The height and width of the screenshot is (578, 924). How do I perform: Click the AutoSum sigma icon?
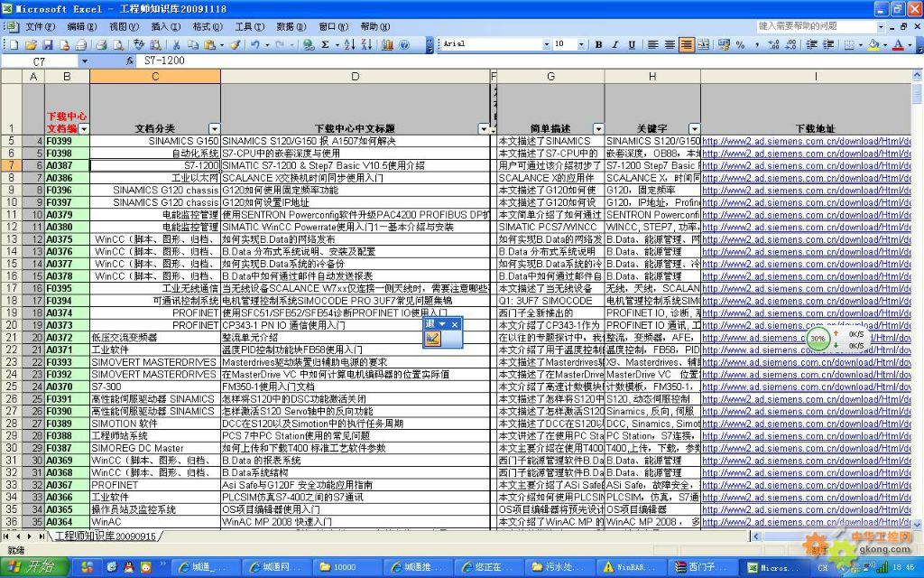pyautogui.click(x=325, y=44)
